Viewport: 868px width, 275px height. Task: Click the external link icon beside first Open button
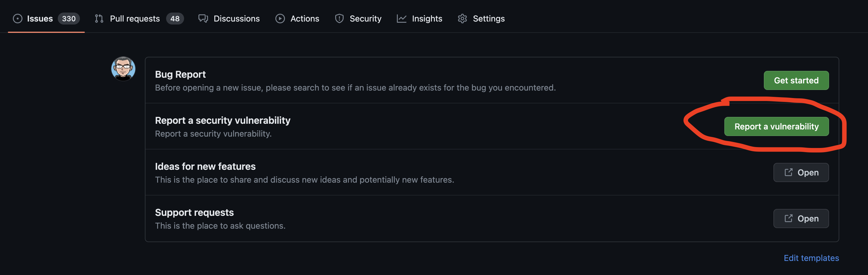click(789, 172)
